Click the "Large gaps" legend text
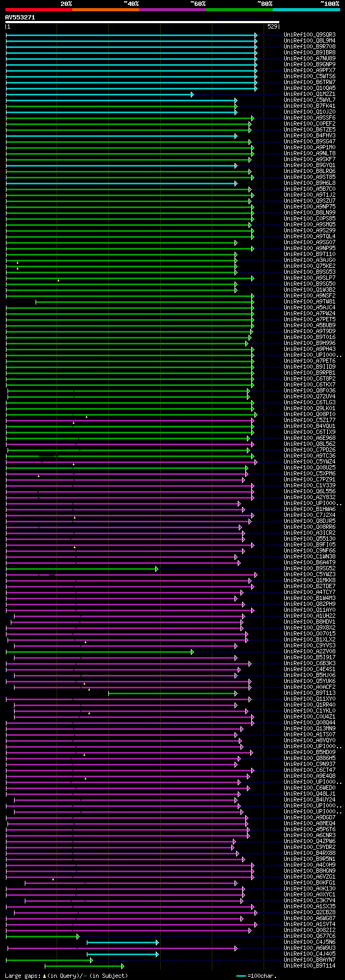 (x=22, y=976)
